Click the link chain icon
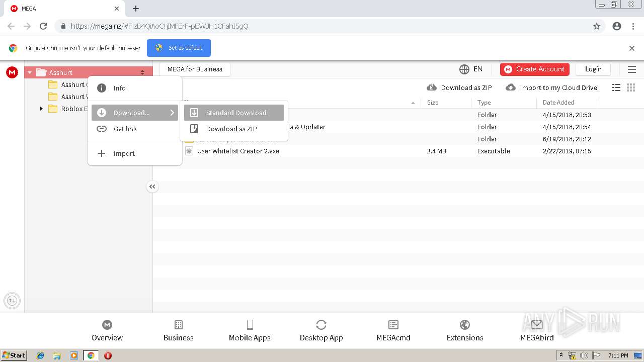 click(102, 129)
